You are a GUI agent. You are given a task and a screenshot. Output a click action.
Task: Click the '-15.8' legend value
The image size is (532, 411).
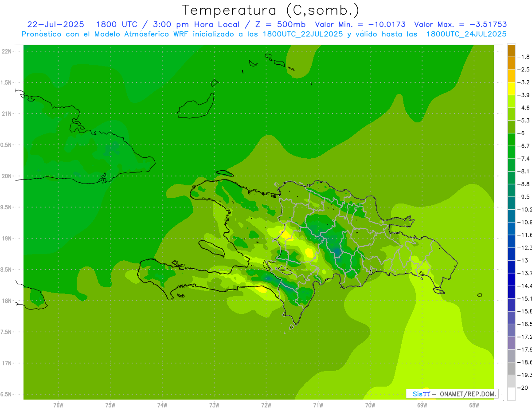[524, 311]
